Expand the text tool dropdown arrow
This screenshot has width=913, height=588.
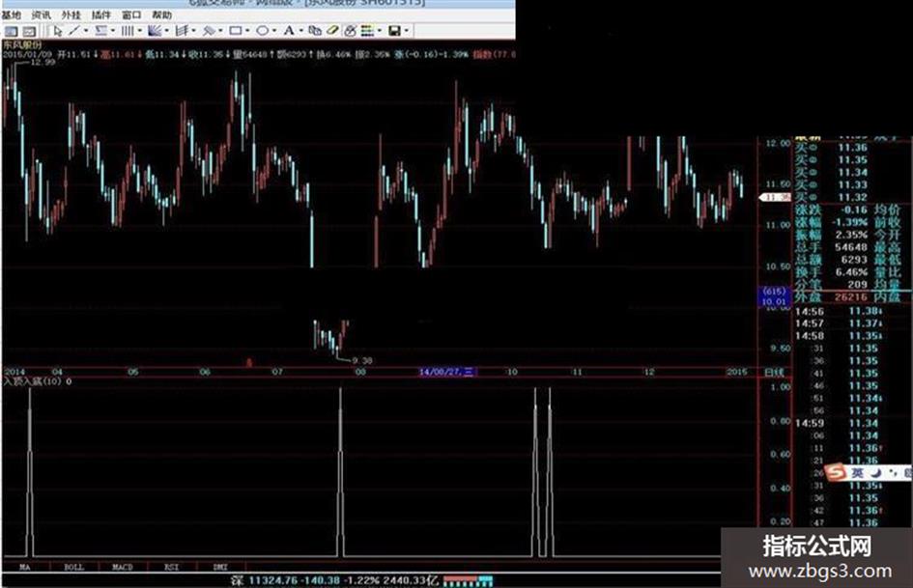point(301,31)
